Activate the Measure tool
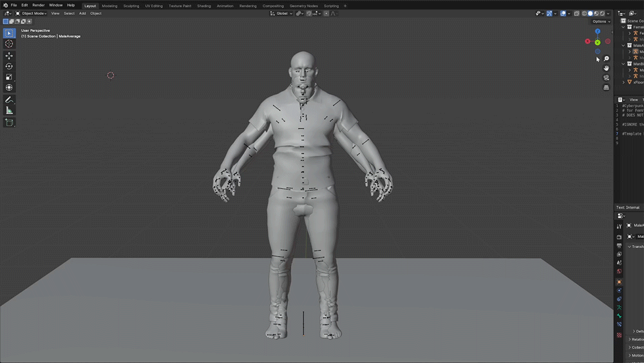This screenshot has height=363, width=644. point(9,110)
